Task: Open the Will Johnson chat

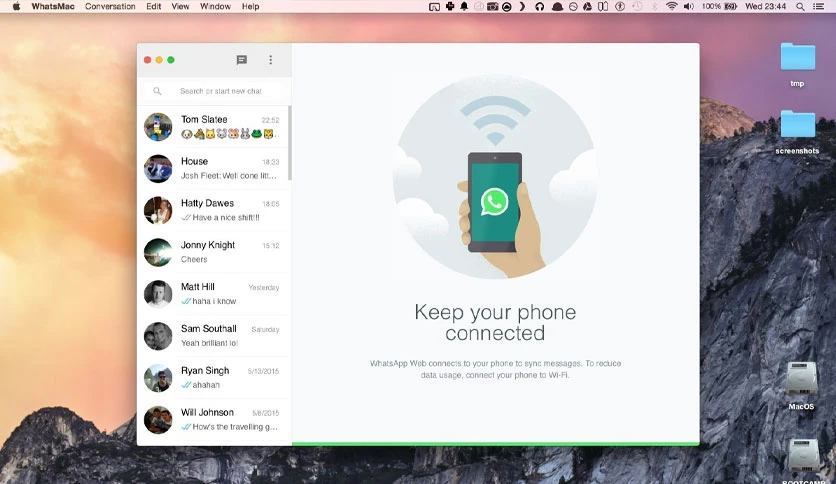Action: [x=213, y=420]
